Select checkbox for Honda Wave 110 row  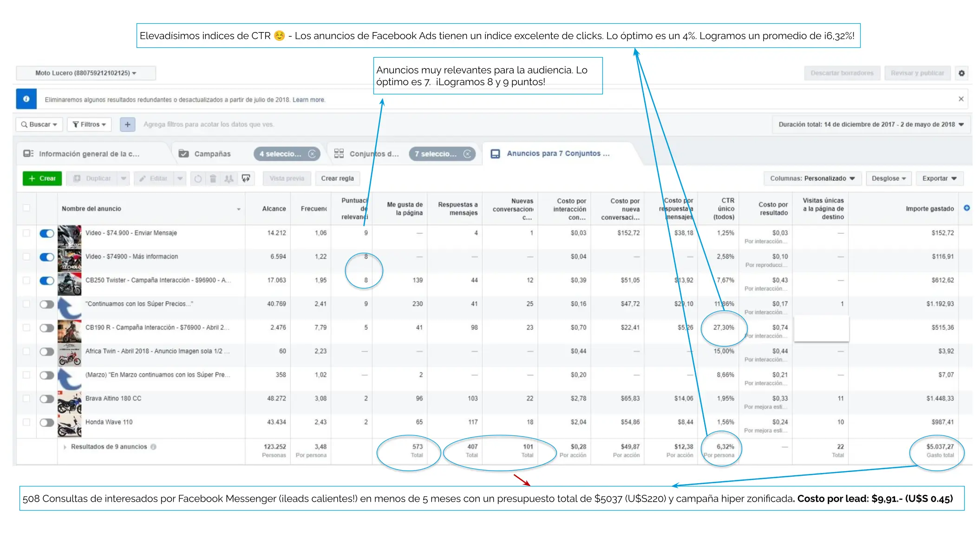point(26,422)
